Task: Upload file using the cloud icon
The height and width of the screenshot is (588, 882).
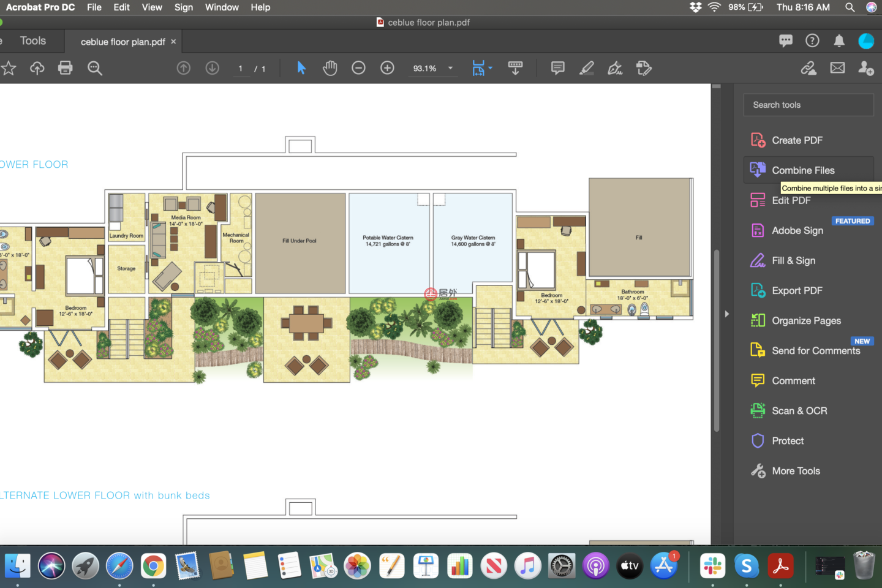Action: (37, 68)
